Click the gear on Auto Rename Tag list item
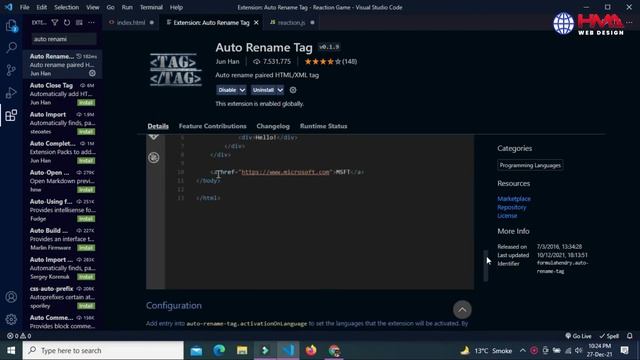This screenshot has width=640, height=360. pyautogui.click(x=92, y=73)
